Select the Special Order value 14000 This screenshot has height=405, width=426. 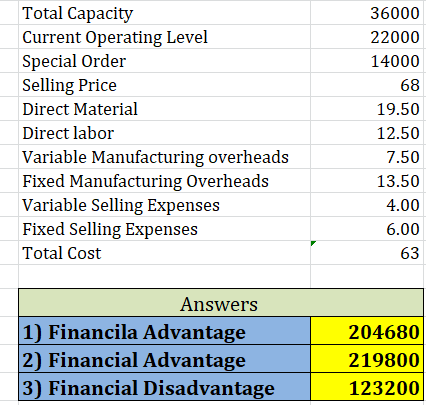(367, 61)
